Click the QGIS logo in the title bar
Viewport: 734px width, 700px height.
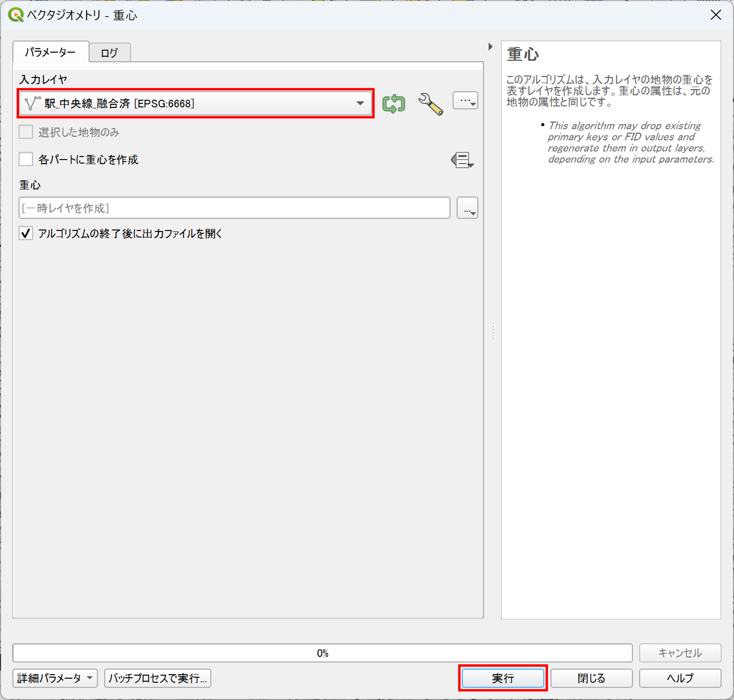click(x=16, y=15)
